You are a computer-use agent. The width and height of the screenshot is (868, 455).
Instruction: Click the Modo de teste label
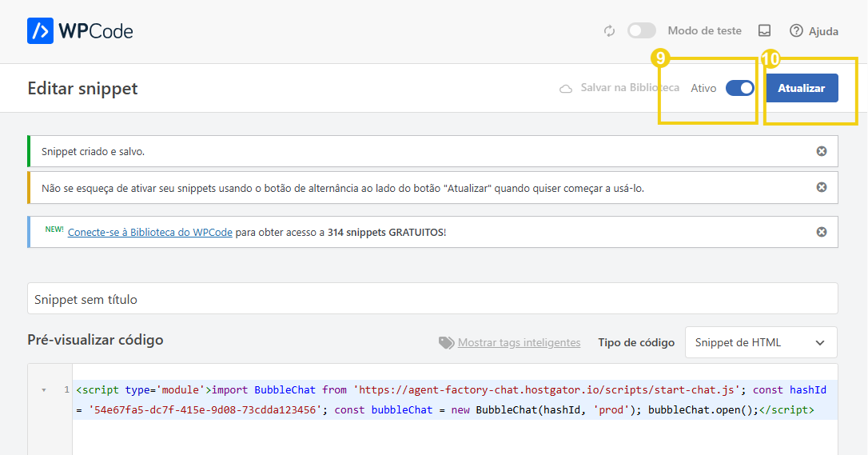(704, 31)
